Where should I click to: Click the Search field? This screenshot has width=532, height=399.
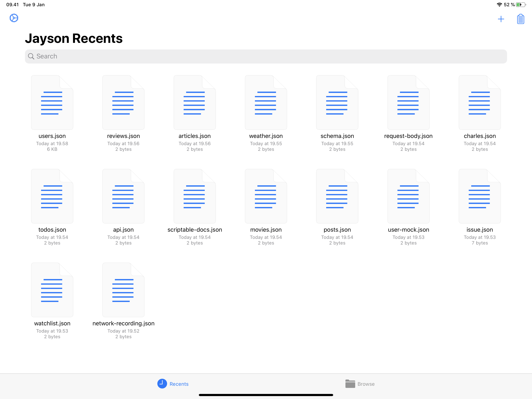(266, 56)
